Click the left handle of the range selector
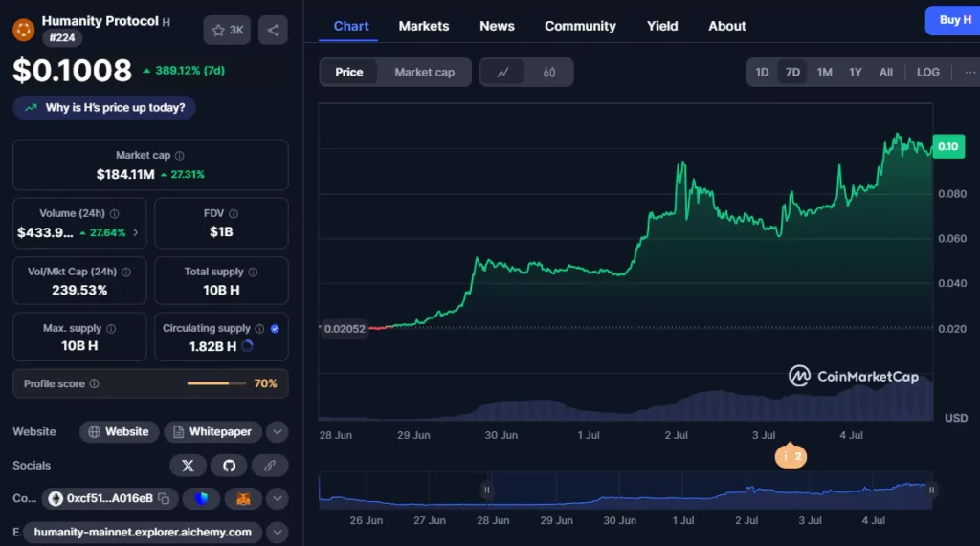The image size is (980, 546). (487, 491)
